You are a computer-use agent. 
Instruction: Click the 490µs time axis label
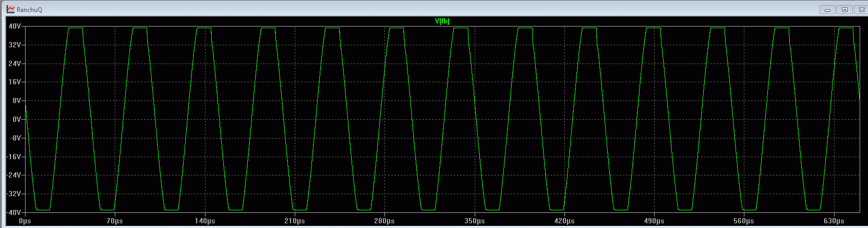point(654,221)
